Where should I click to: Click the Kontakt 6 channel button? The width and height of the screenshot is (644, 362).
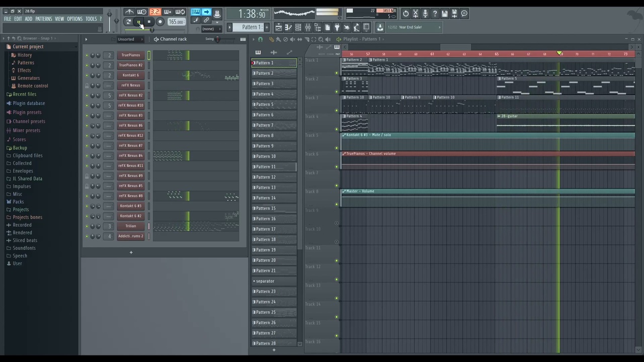[x=131, y=75]
